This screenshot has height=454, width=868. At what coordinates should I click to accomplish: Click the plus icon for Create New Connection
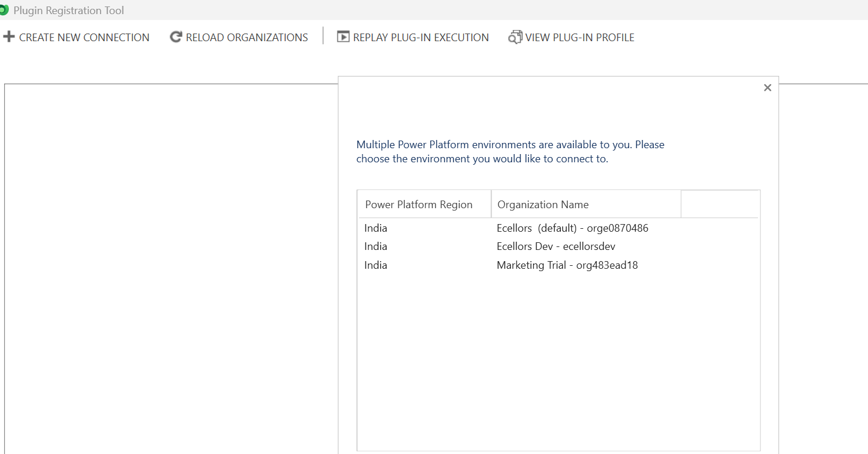(9, 37)
